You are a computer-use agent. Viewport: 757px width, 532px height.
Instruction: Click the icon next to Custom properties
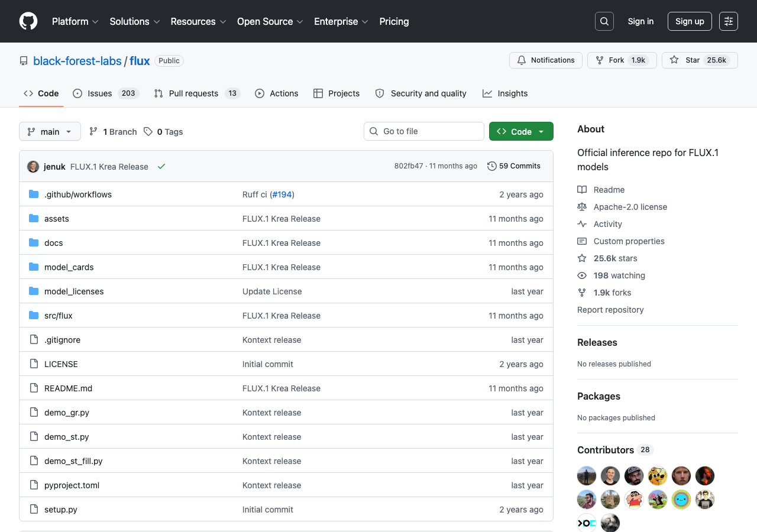[x=582, y=241]
